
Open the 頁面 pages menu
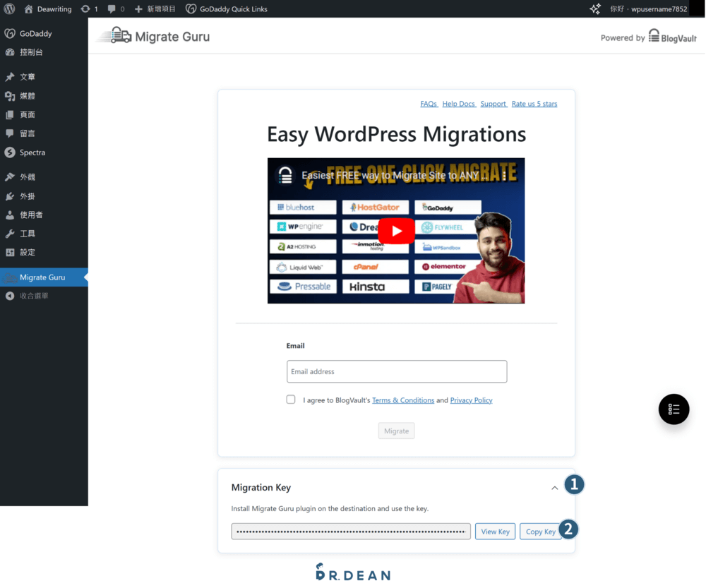[x=44, y=115]
